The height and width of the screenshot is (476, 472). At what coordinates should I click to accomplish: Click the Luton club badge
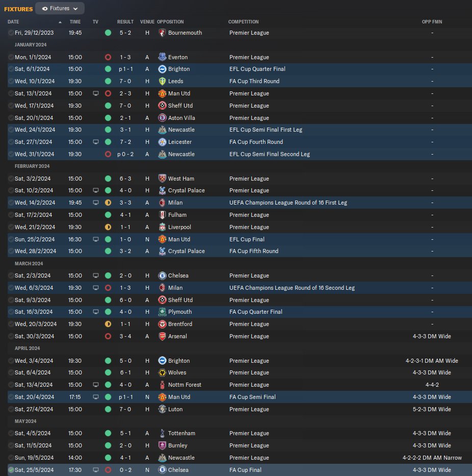[x=162, y=409]
